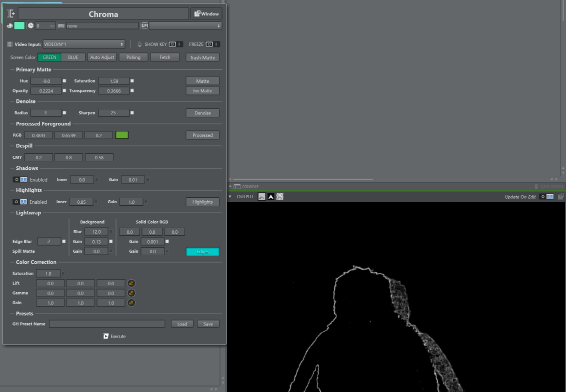Click the Trash Matte button
Screen dimensions: 566x392
click(202, 57)
